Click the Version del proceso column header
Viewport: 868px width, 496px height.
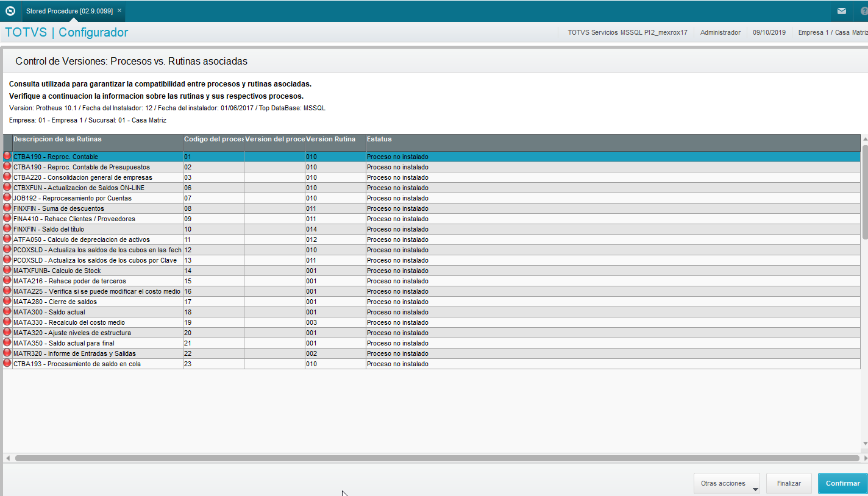click(274, 143)
